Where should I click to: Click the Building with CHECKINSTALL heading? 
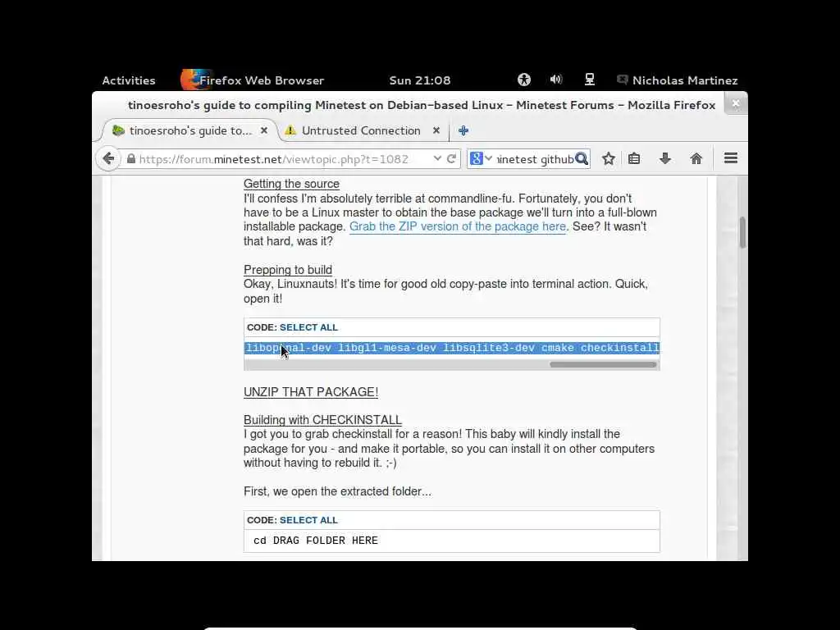coord(322,420)
